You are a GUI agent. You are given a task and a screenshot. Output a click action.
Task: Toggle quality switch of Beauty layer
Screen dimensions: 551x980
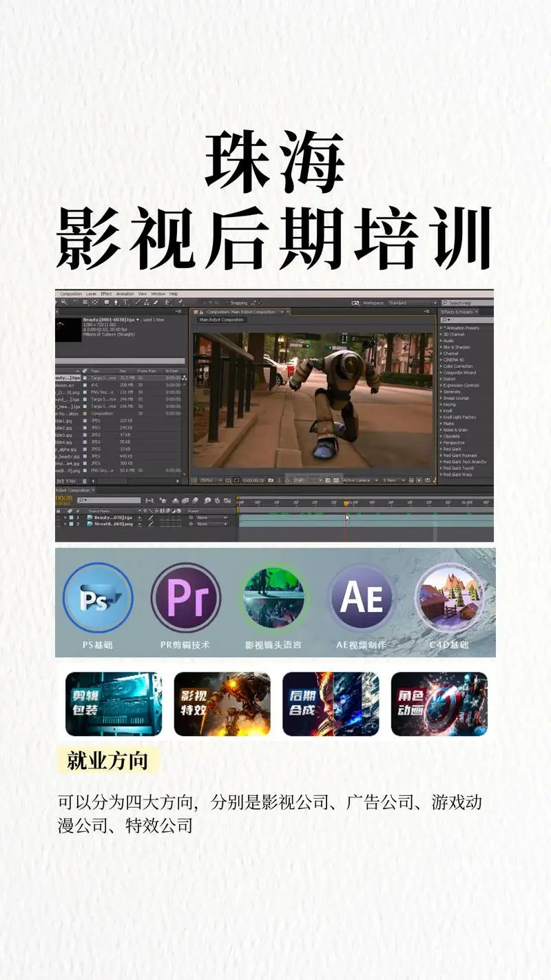coord(151,518)
